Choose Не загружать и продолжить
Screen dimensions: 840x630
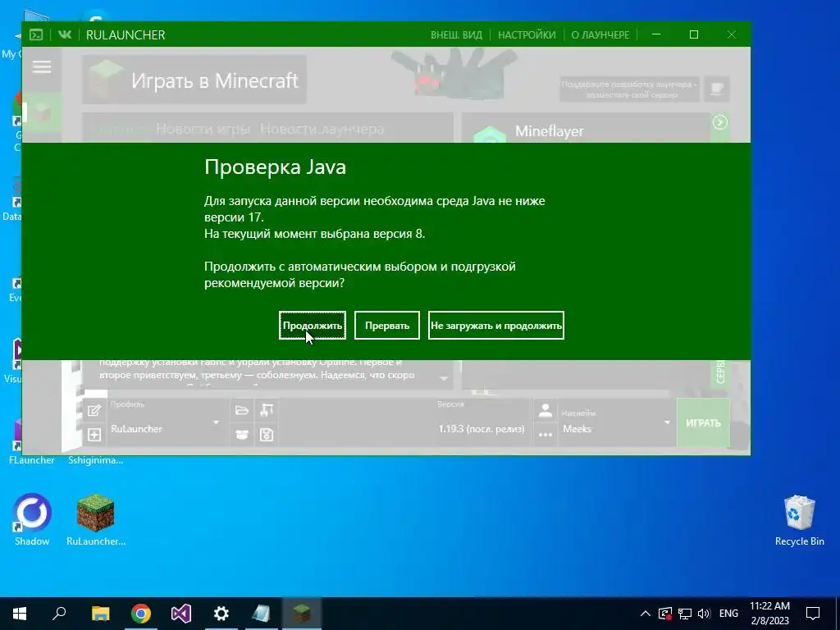[x=496, y=325]
